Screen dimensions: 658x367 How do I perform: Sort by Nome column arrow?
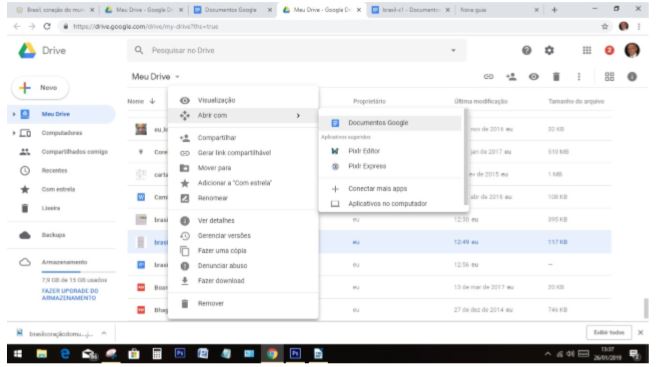152,101
